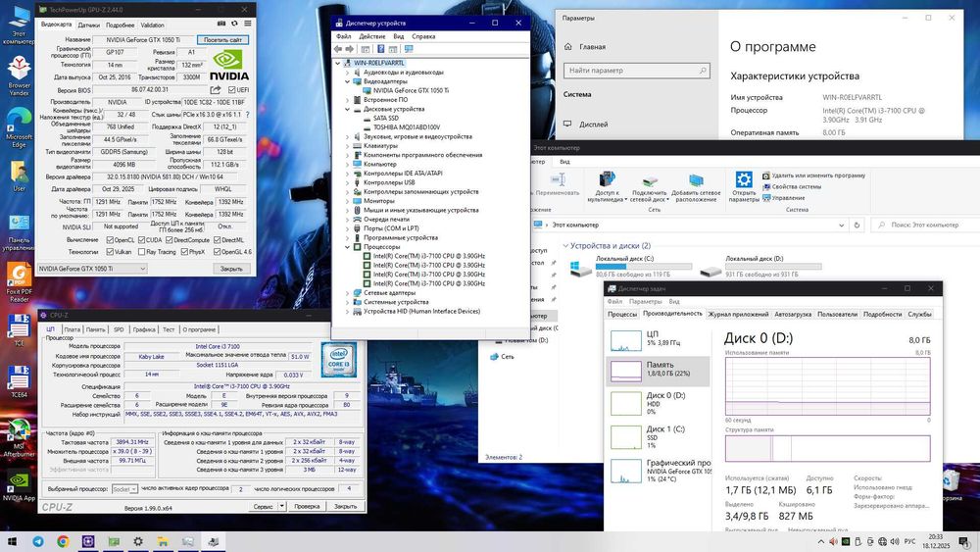This screenshot has height=552, width=980.
Task: Open Explorer address bar history dropdown
Action: pos(841,226)
